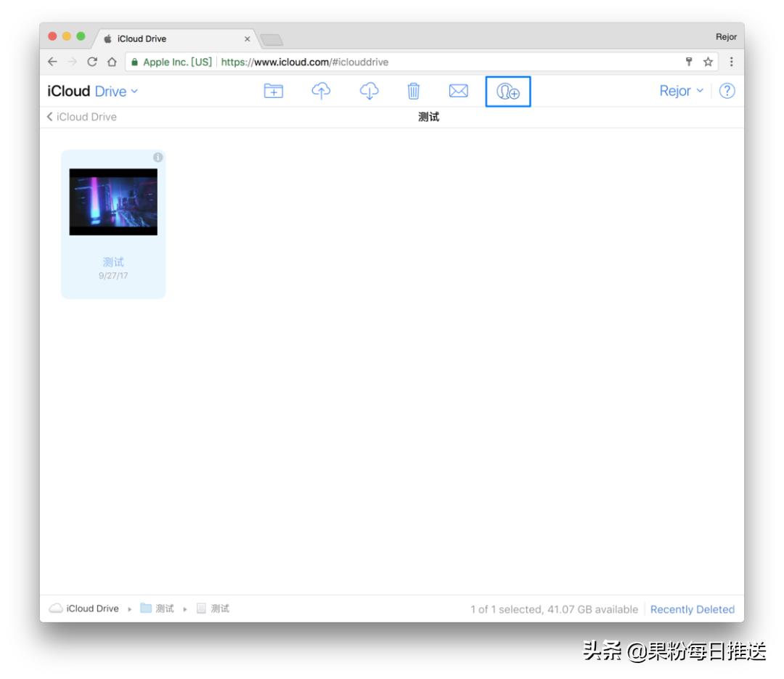The height and width of the screenshot is (679, 784).
Task: View info for the 测试 file
Action: click(x=158, y=155)
